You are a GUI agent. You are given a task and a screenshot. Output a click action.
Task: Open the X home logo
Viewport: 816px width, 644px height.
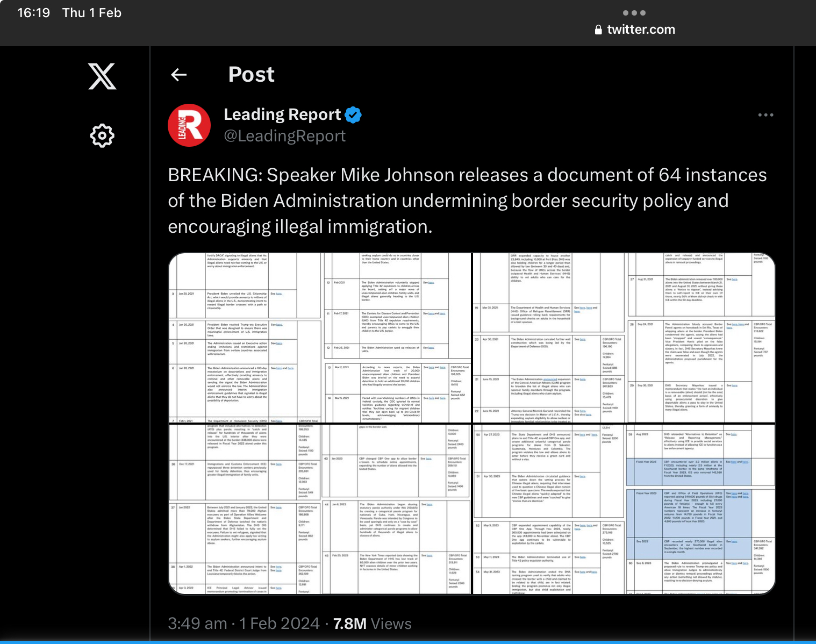point(102,76)
